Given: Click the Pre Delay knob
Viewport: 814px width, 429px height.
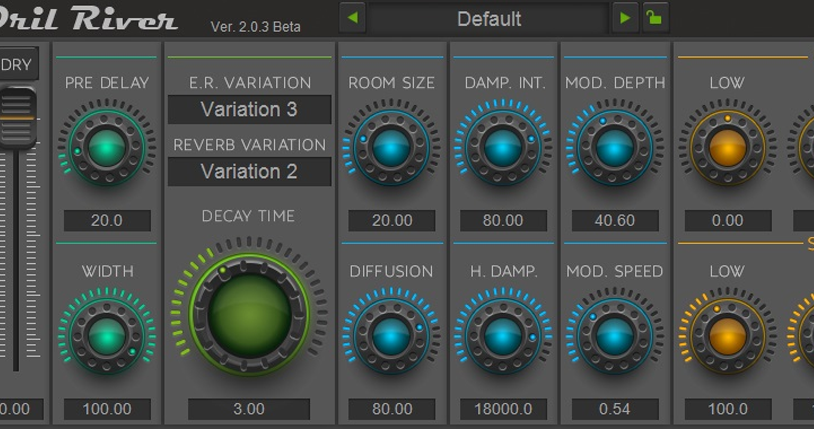Looking at the screenshot, I should (x=106, y=148).
